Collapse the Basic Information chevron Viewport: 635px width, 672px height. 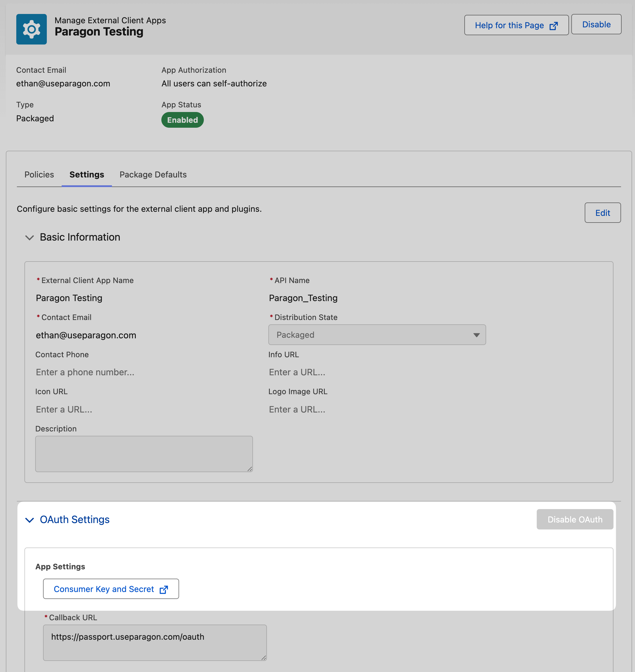tap(29, 237)
